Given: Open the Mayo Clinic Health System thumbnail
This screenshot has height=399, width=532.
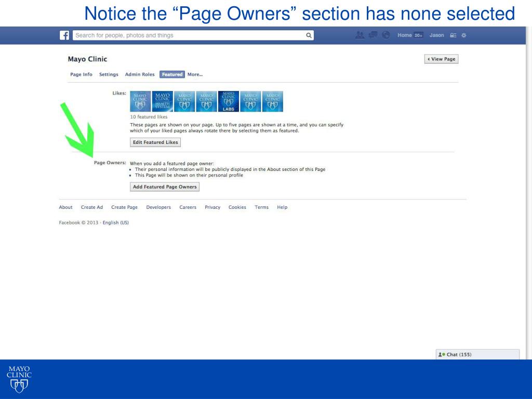Looking at the screenshot, I should [163, 101].
